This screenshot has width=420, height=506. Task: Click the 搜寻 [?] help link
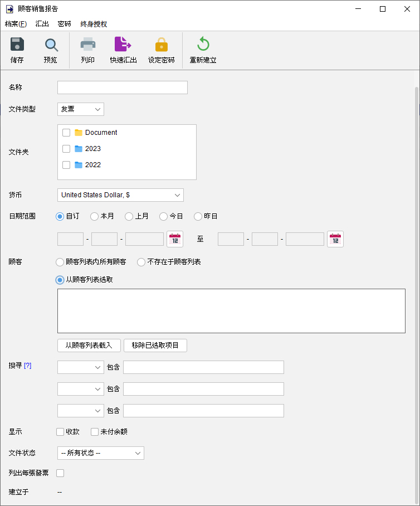28,366
